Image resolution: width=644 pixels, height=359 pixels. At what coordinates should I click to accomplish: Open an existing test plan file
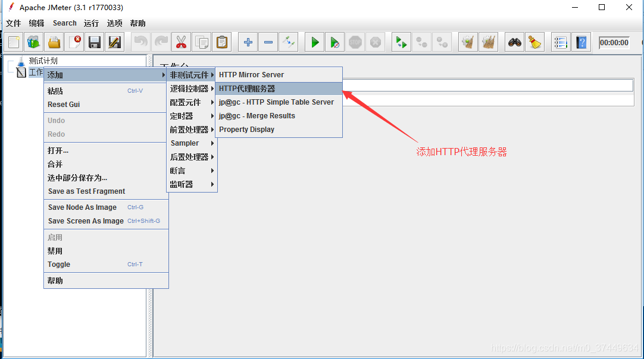[x=53, y=42]
